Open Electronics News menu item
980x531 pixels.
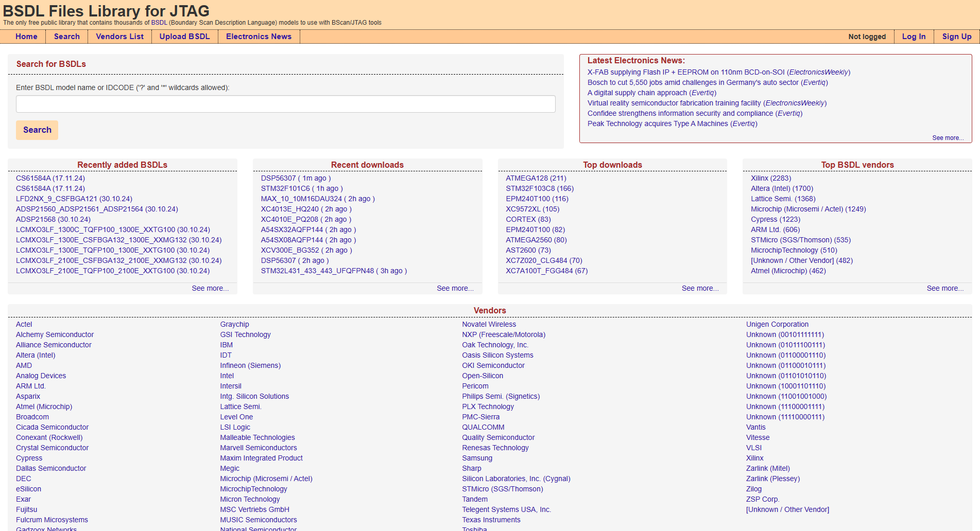259,37
